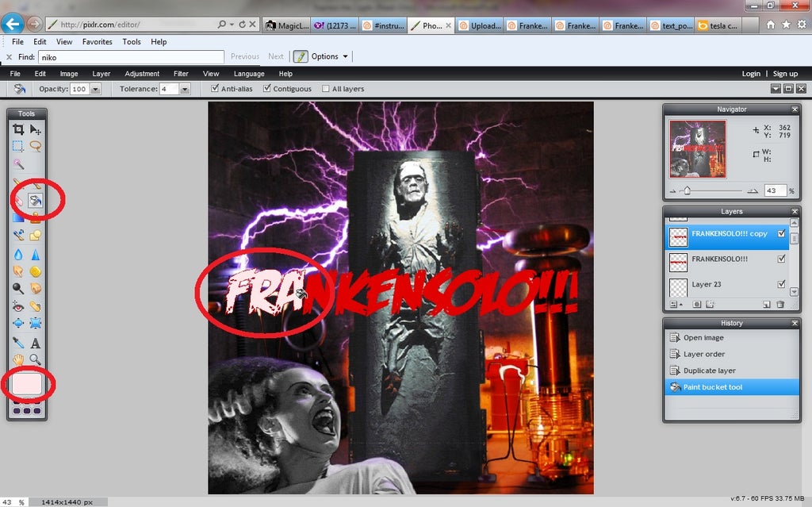Click the Navigator zoom slider handle
812x507 pixels.
688,190
